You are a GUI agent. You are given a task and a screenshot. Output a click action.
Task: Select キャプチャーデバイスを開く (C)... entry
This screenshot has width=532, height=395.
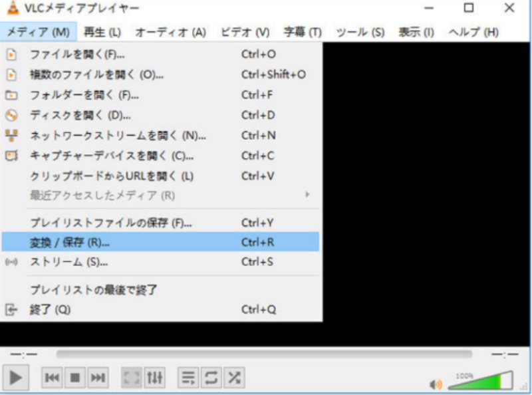coord(160,156)
